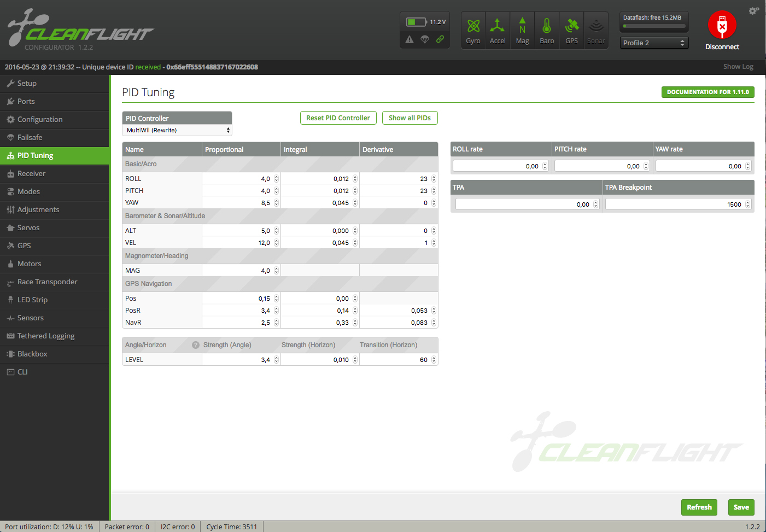The image size is (766, 532).
Task: Adjust the MAG Proportional stepper
Action: coord(276,271)
